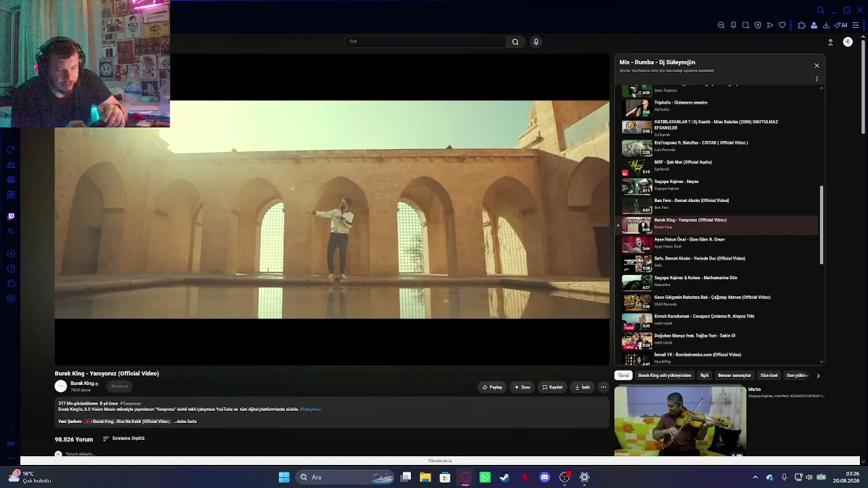
Task: Click the YouTube upload arrow icon
Action: click(x=830, y=42)
